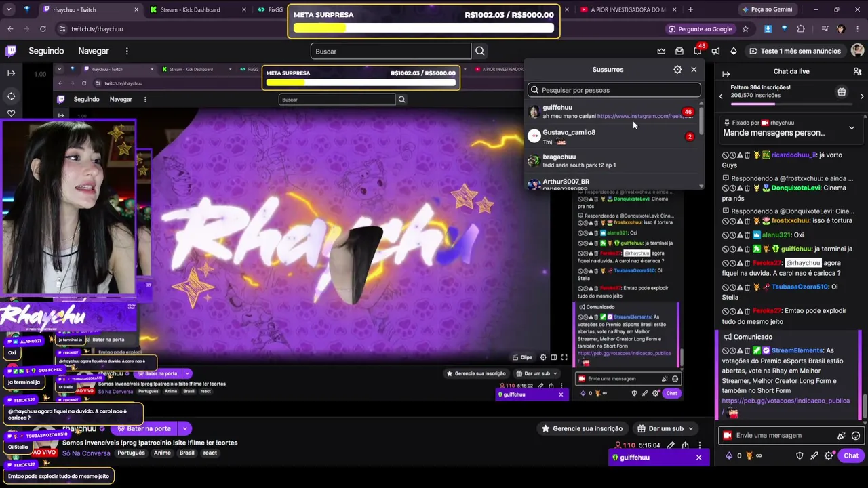Open the browser extensions puzzle icon
The image size is (868, 488).
coord(801,29)
